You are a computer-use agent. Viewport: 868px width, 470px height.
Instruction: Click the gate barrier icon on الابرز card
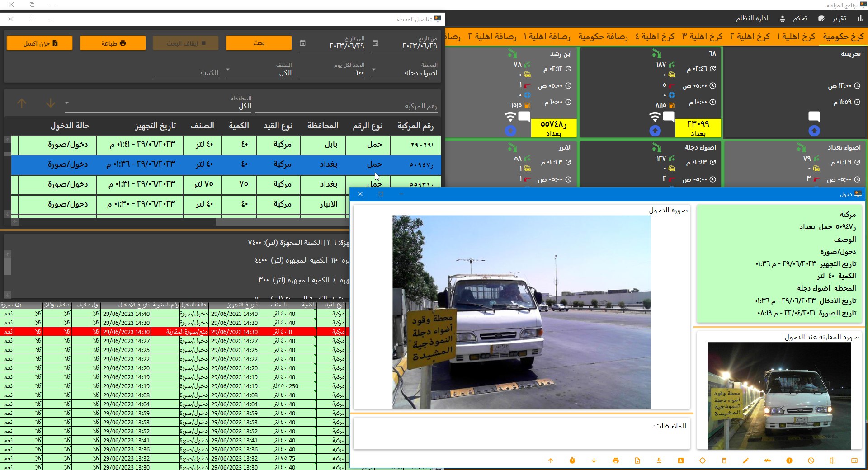tap(512, 147)
